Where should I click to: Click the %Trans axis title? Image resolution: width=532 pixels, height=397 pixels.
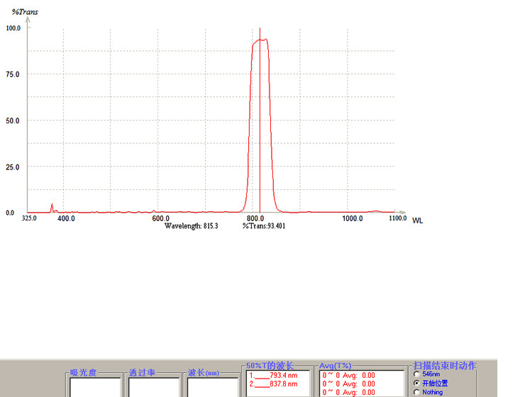pos(25,12)
